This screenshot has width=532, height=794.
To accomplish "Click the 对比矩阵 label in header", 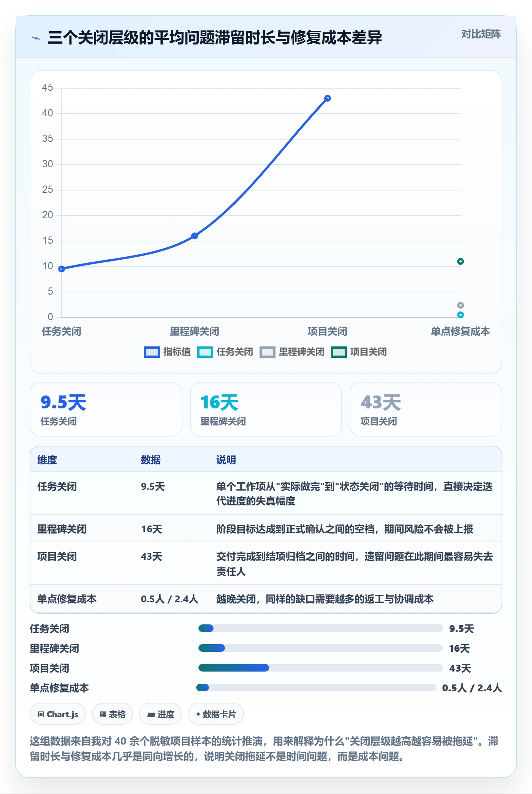I will coord(481,34).
